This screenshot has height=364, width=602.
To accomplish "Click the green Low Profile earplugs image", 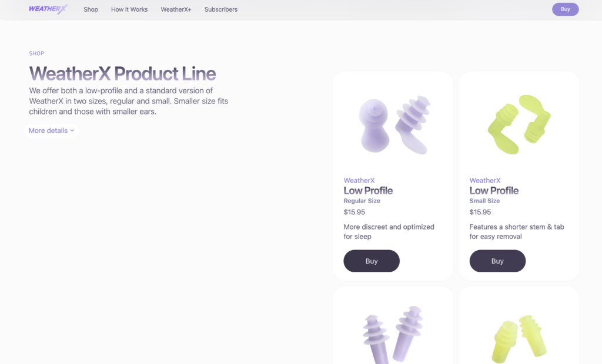I will pyautogui.click(x=519, y=125).
